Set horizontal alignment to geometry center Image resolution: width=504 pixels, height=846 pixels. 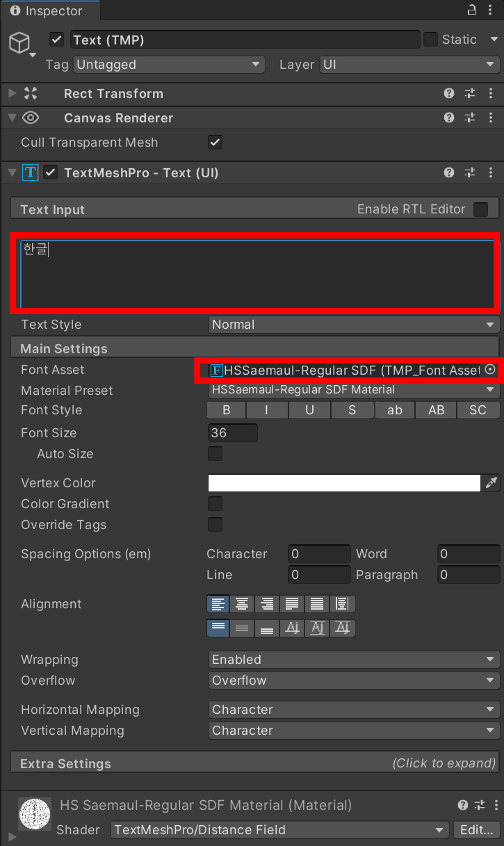click(x=342, y=604)
